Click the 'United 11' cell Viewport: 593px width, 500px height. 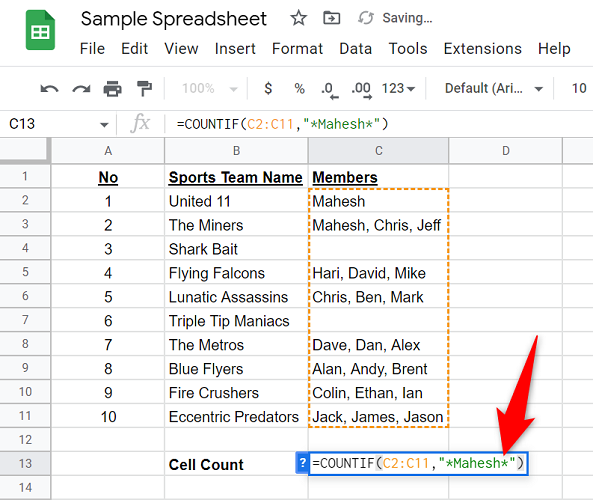point(236,201)
